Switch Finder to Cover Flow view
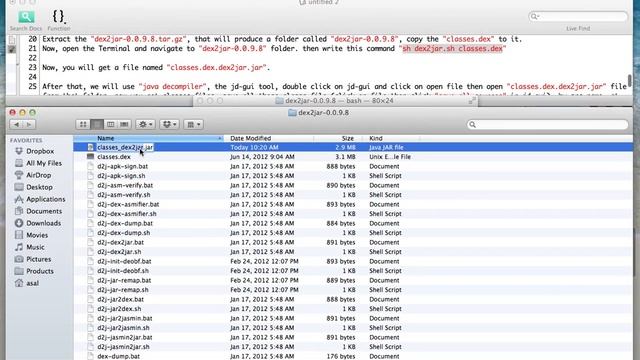Screen dimensions: 640x360 pos(124,124)
